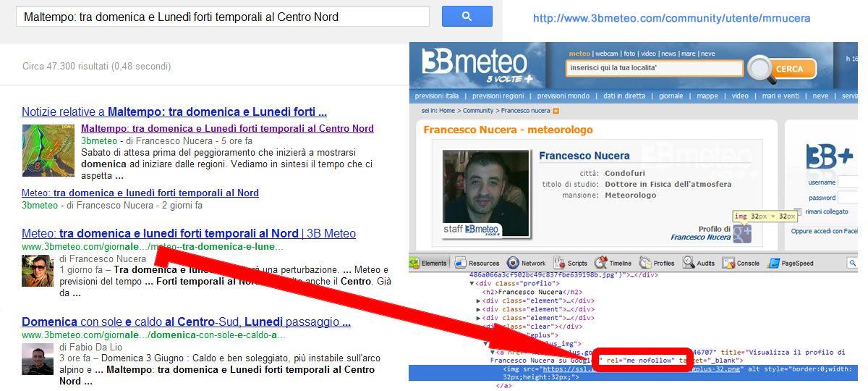Screen dimensions: 868x391
Task: Click the blue Google search magnifier button
Action: tap(467, 16)
